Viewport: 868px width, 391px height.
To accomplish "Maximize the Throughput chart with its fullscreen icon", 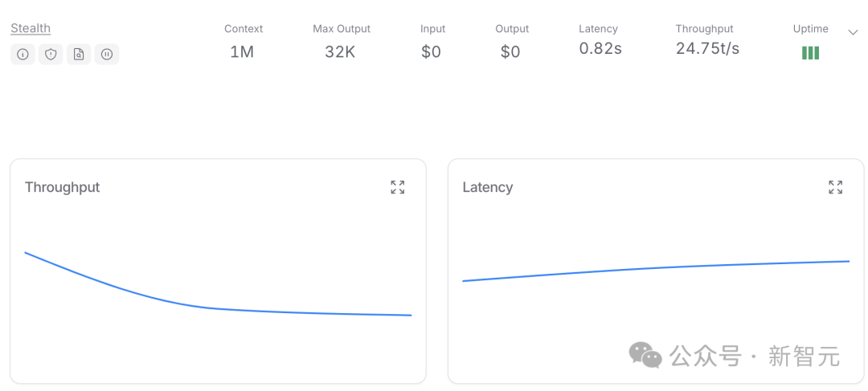I will coord(398,187).
